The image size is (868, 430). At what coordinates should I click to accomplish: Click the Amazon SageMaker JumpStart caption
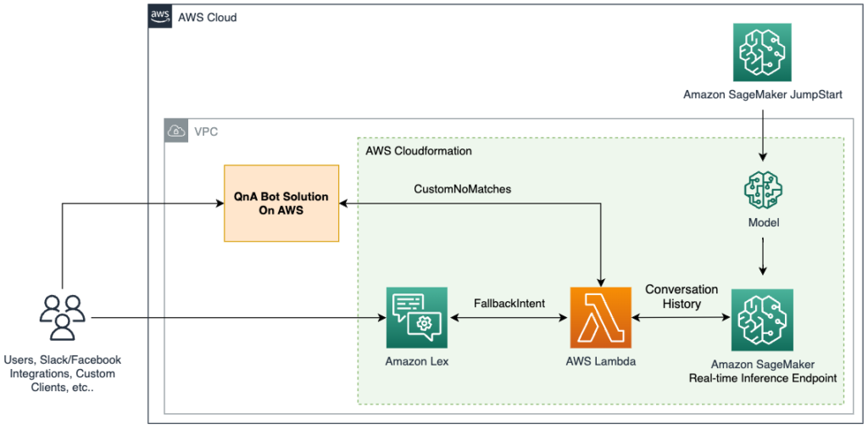763,95
